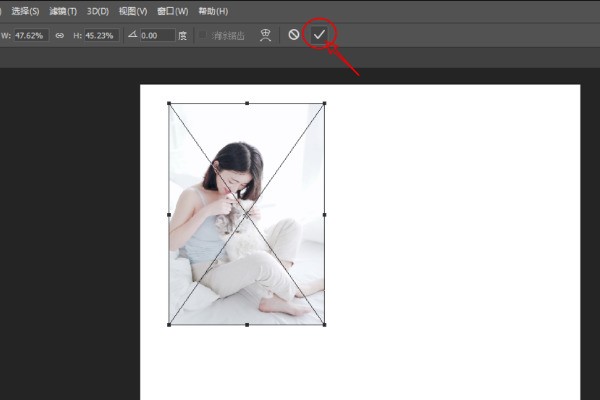Screen dimensions: 600x400
Task: Open the 3D(D) menu
Action: 98,11
